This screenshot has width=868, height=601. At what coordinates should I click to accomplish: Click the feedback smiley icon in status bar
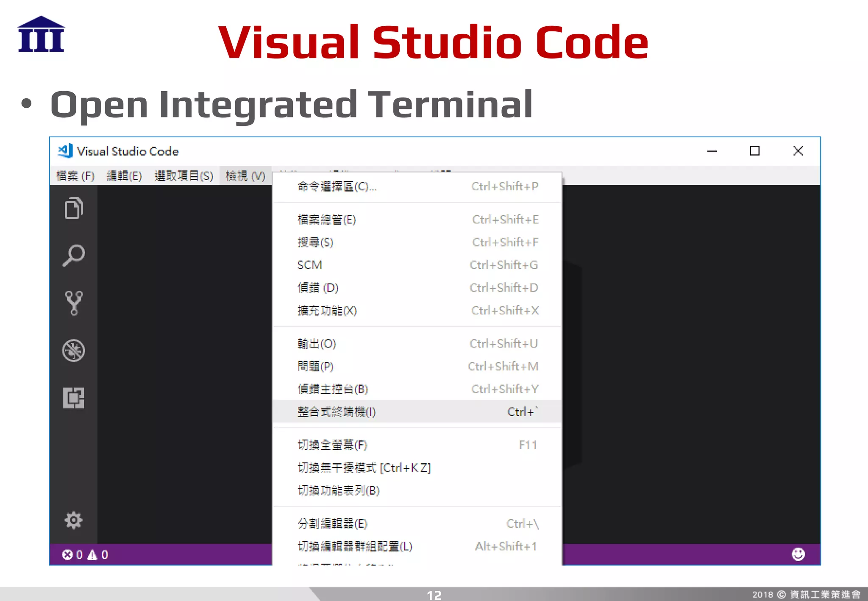tap(798, 554)
